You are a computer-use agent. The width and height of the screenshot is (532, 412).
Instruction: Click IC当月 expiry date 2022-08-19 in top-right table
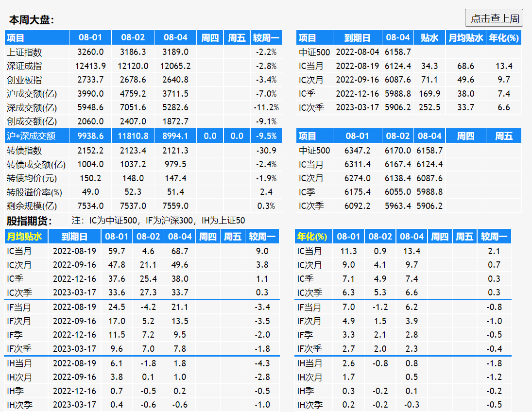tap(357, 66)
